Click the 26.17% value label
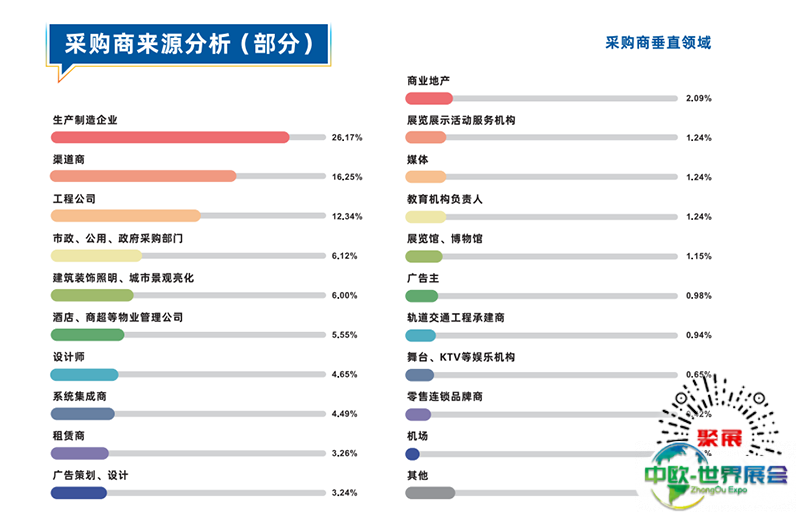 [347, 137]
